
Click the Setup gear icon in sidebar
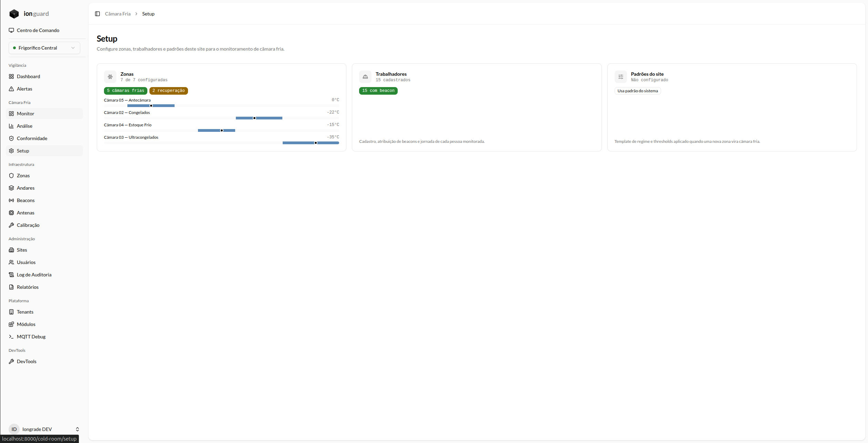[11, 151]
